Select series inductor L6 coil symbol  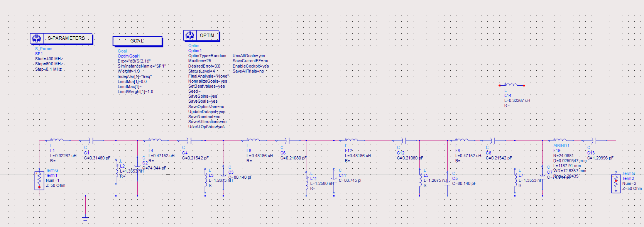253,140
